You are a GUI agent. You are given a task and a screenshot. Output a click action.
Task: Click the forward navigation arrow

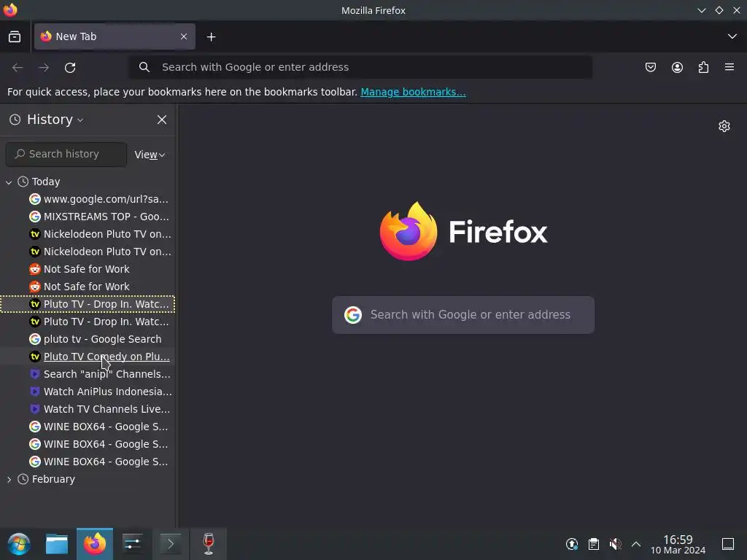[x=44, y=68]
